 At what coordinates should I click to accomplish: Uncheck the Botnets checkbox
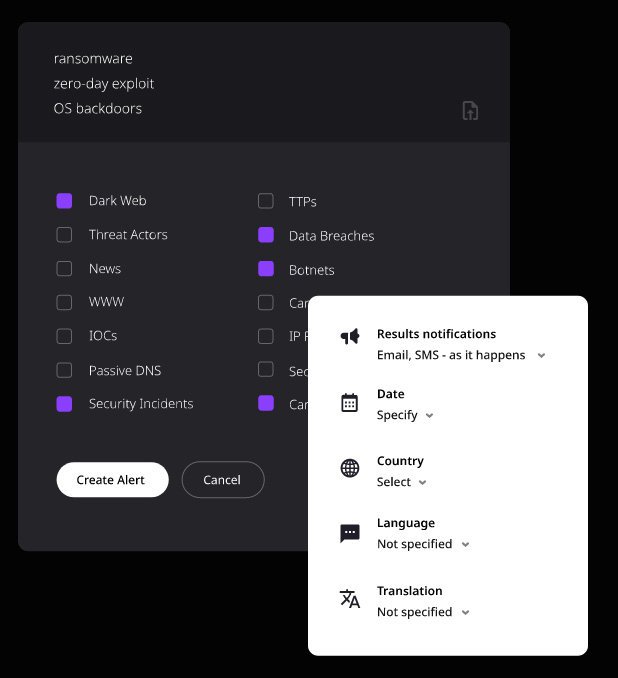click(266, 269)
